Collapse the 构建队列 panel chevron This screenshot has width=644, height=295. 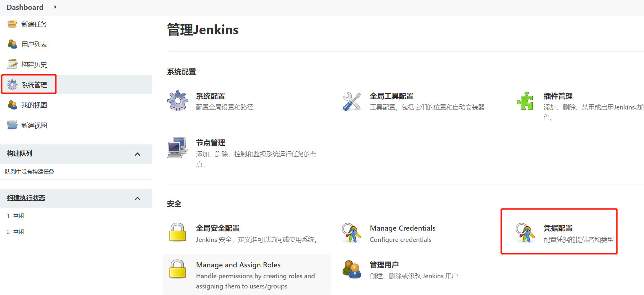pos(137,154)
